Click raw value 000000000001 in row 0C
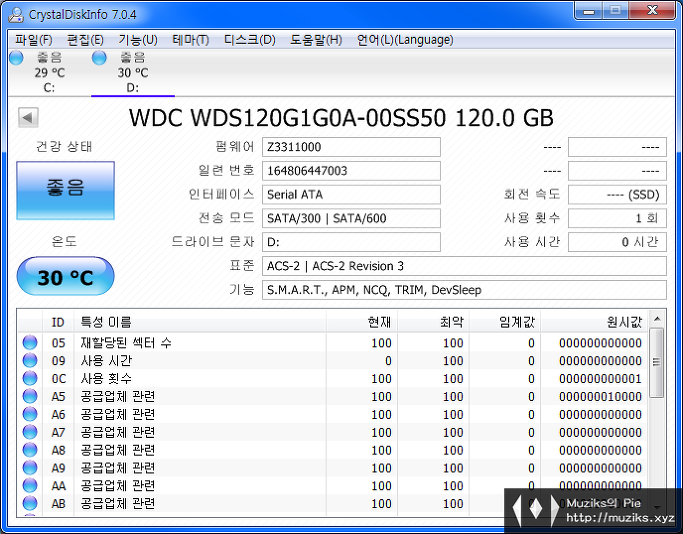 coord(600,379)
